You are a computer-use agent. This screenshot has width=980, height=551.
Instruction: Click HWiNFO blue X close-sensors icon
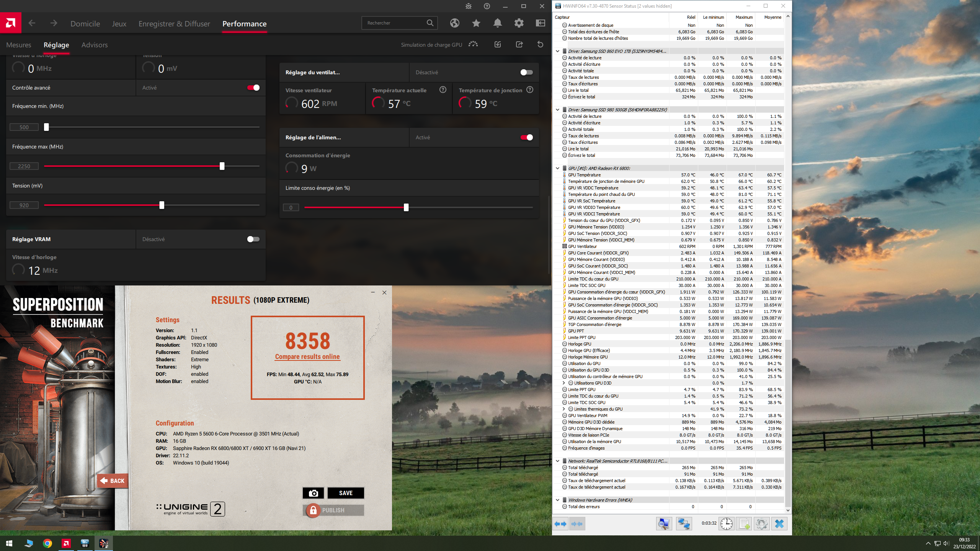[x=779, y=523]
